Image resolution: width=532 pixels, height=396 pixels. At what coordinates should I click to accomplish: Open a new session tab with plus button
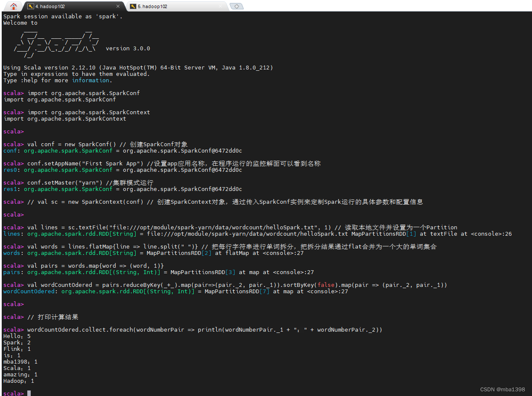click(x=236, y=6)
